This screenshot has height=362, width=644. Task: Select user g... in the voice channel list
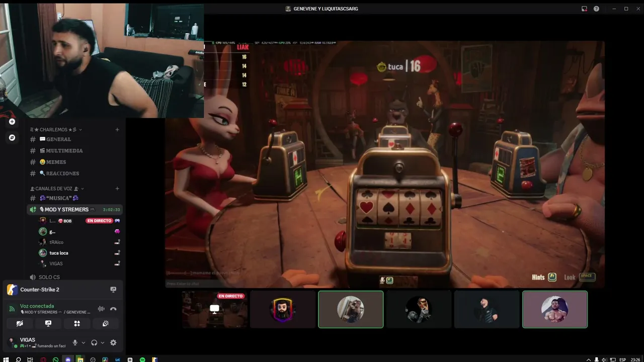(x=79, y=231)
